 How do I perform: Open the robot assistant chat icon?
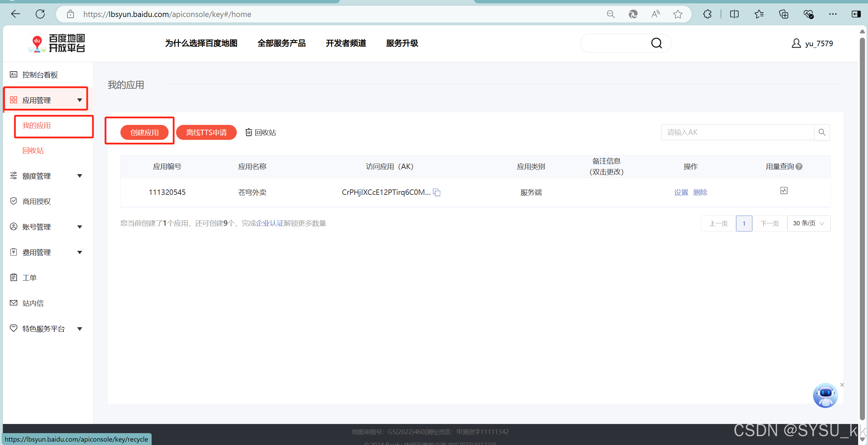tap(825, 395)
